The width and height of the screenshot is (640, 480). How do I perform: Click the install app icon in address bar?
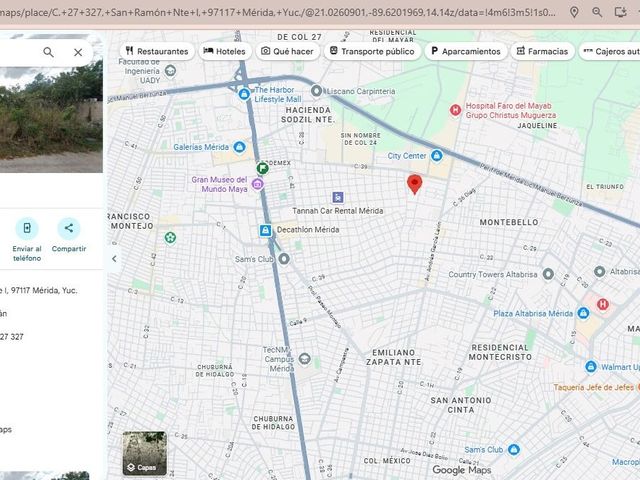pyautogui.click(x=620, y=12)
